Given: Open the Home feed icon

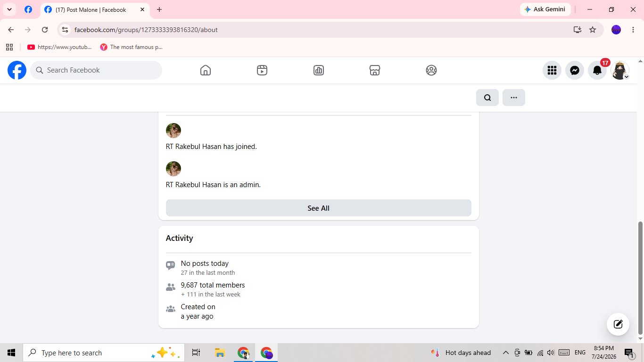Looking at the screenshot, I should (206, 70).
